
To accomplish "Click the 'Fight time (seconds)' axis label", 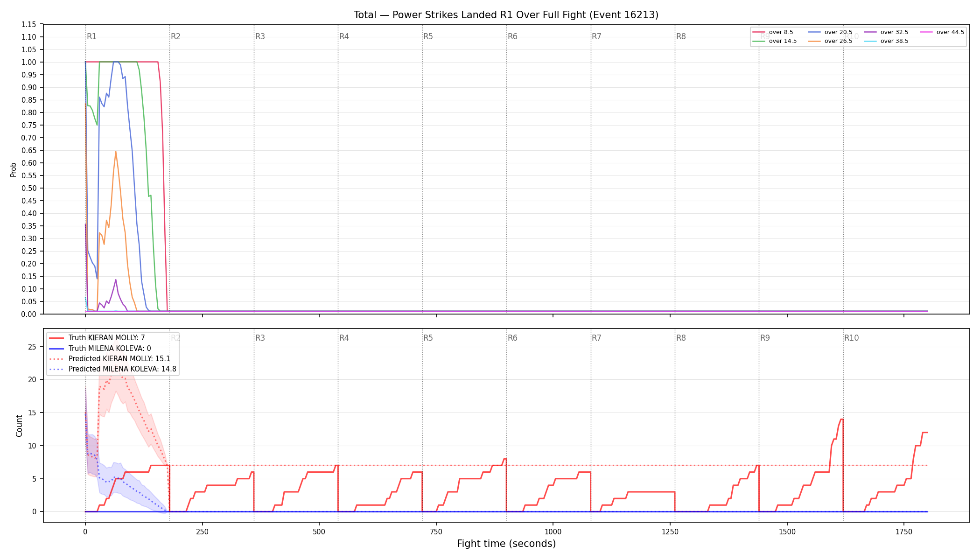I will click(x=506, y=544).
